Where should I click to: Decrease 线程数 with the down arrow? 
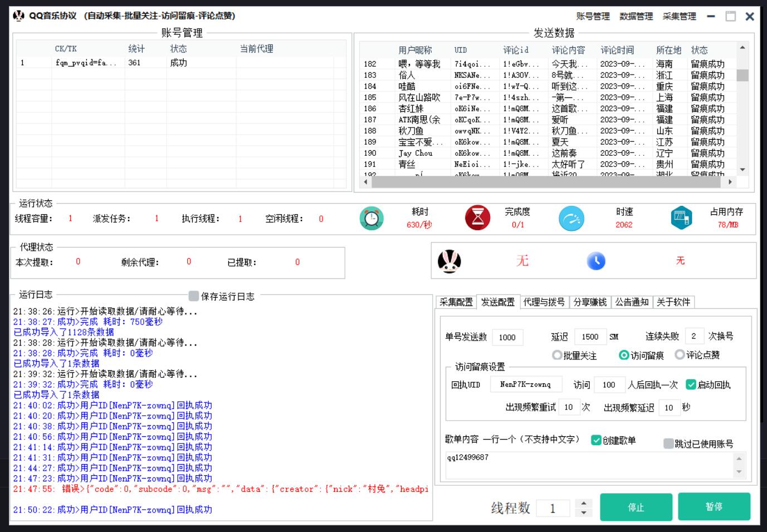pyautogui.click(x=583, y=513)
